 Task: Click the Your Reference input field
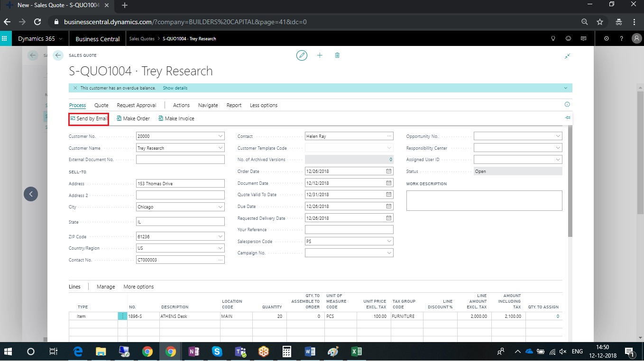tap(349, 230)
